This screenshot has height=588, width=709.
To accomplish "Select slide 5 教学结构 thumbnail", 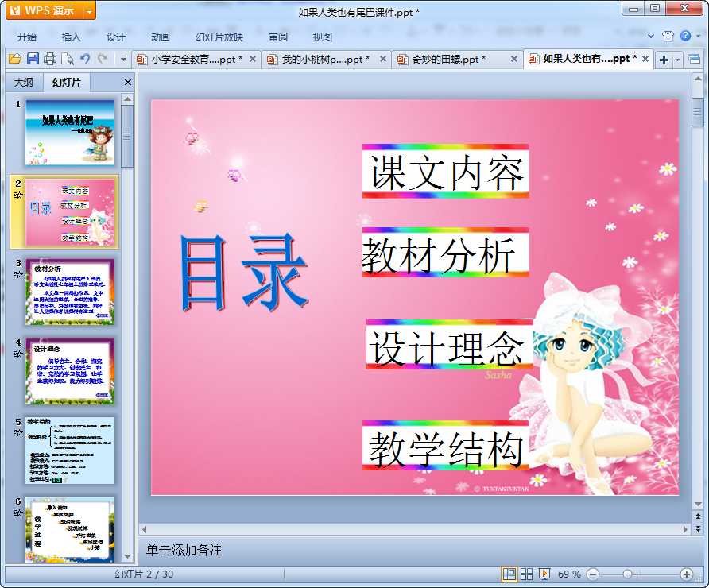I will 70,451.
